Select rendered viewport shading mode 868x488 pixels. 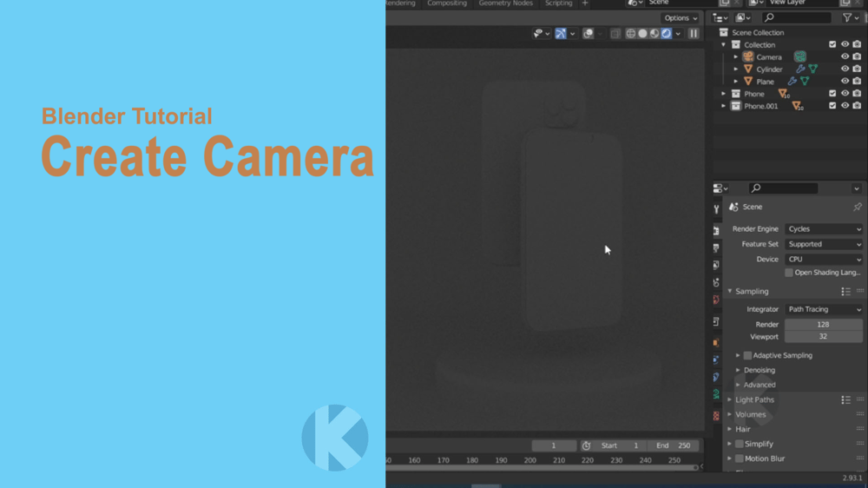[667, 34]
